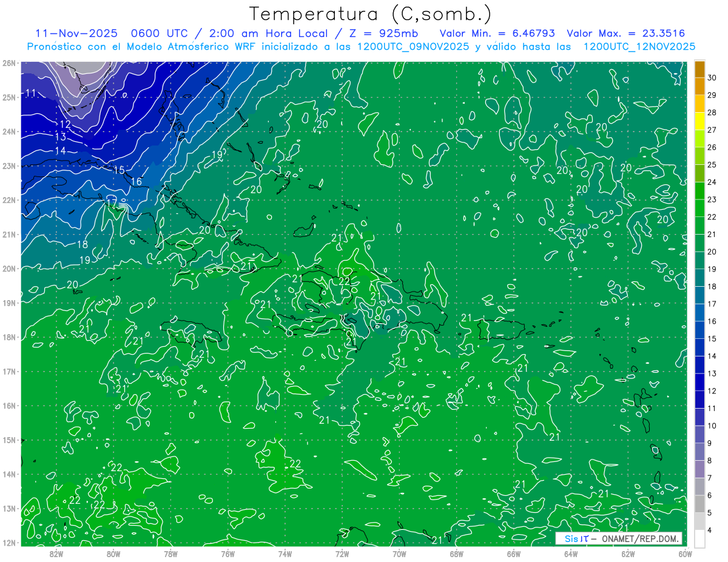Click the "21N" latitude axis label
This screenshot has width=728, height=562.
[8, 234]
